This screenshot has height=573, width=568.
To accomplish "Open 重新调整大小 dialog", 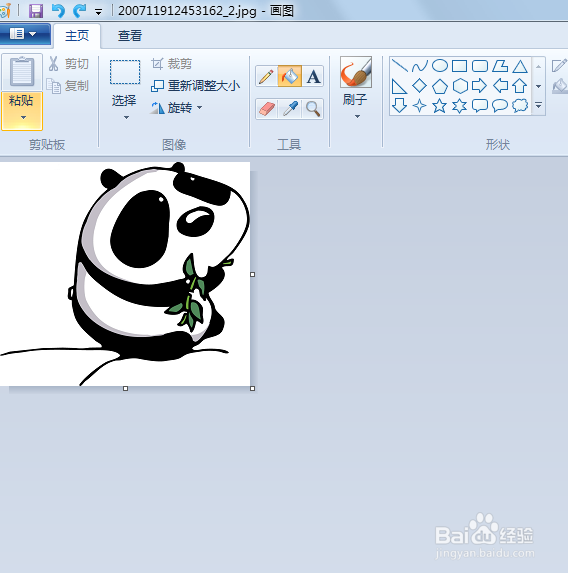I will (x=196, y=86).
